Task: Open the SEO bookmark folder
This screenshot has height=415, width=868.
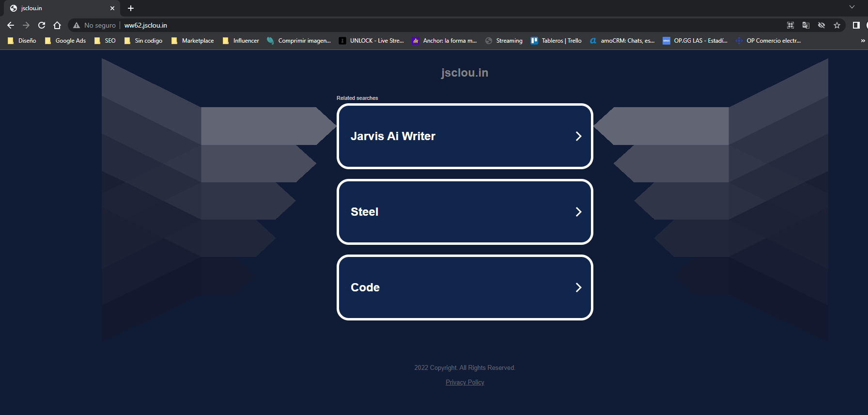Action: [x=105, y=41]
